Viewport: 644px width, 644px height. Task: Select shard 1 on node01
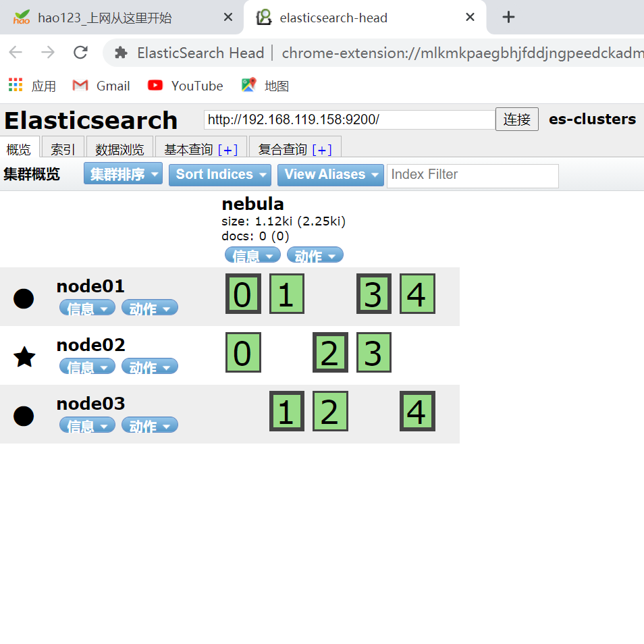coord(287,294)
